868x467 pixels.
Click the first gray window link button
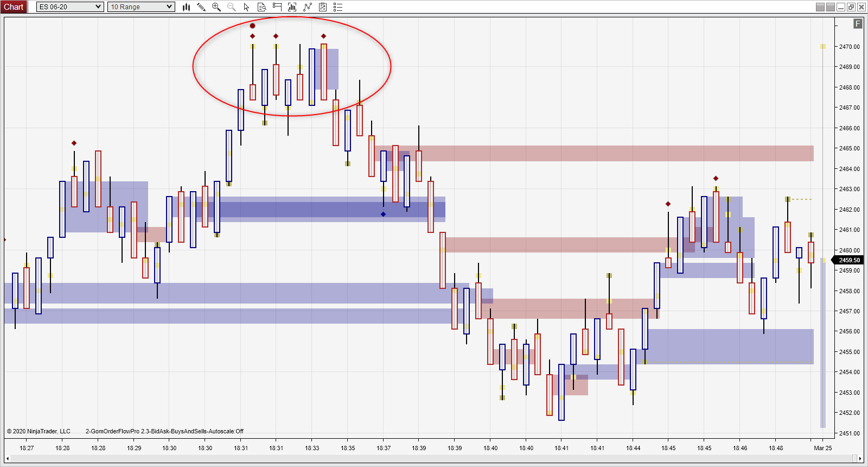pos(820,7)
